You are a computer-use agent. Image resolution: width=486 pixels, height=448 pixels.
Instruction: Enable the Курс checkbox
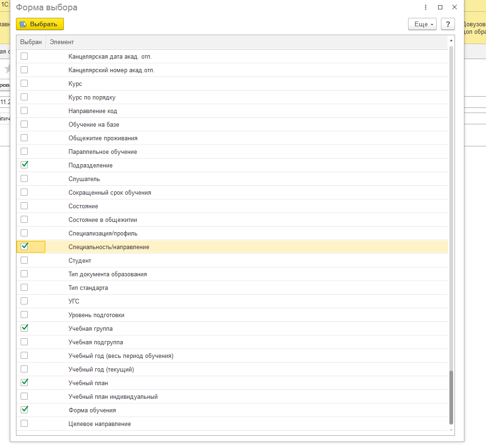click(24, 84)
